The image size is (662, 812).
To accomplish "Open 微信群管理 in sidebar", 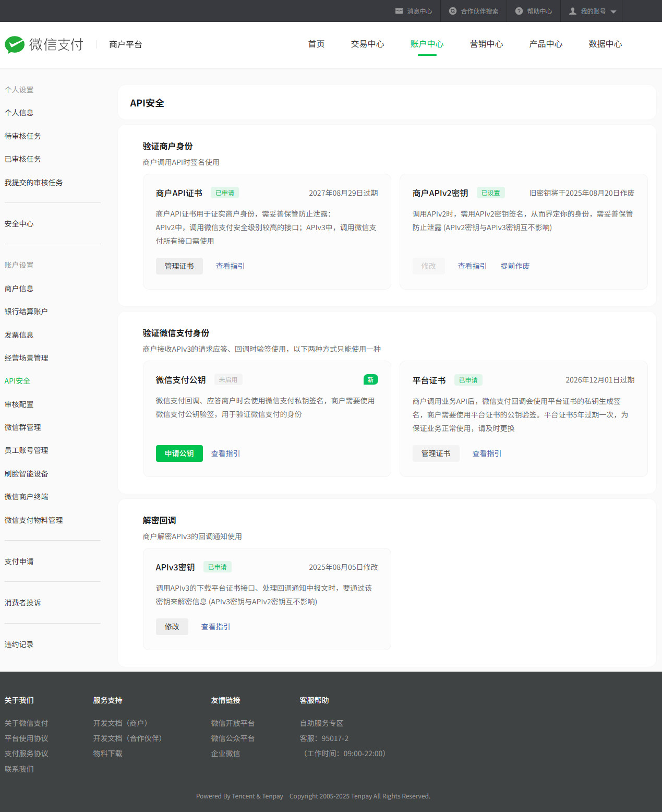I will (23, 427).
